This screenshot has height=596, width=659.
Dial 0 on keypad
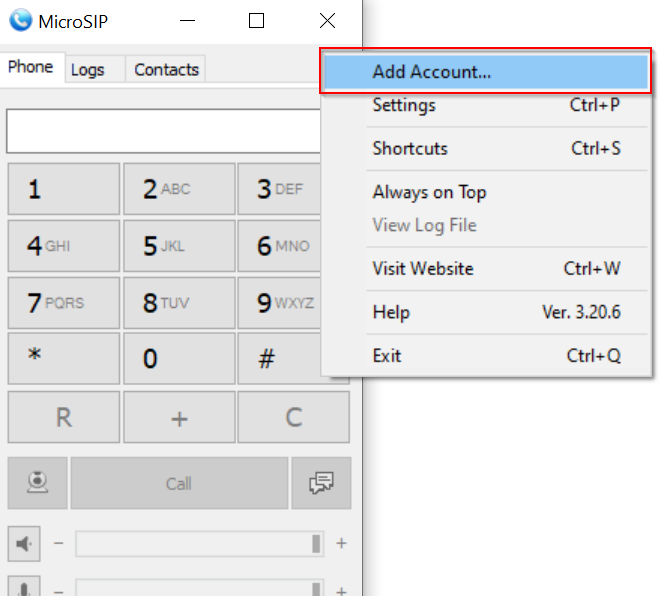[179, 359]
